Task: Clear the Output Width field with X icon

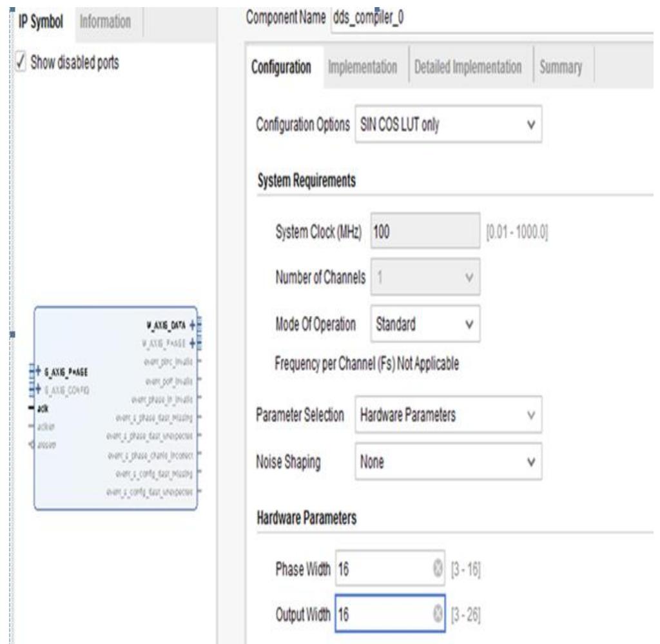Action: [x=438, y=614]
